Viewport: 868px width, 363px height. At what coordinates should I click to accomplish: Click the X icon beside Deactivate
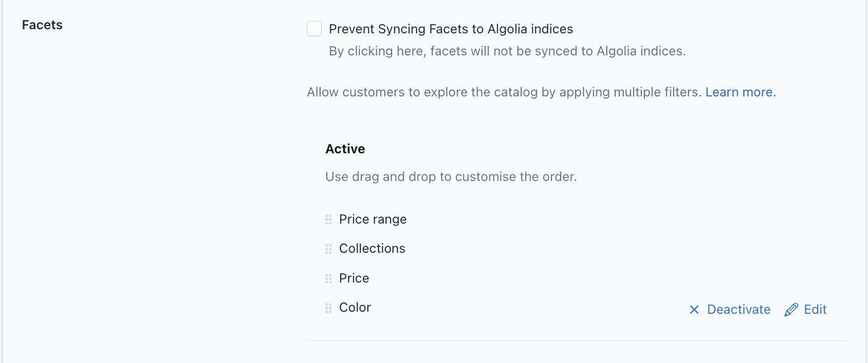click(694, 310)
